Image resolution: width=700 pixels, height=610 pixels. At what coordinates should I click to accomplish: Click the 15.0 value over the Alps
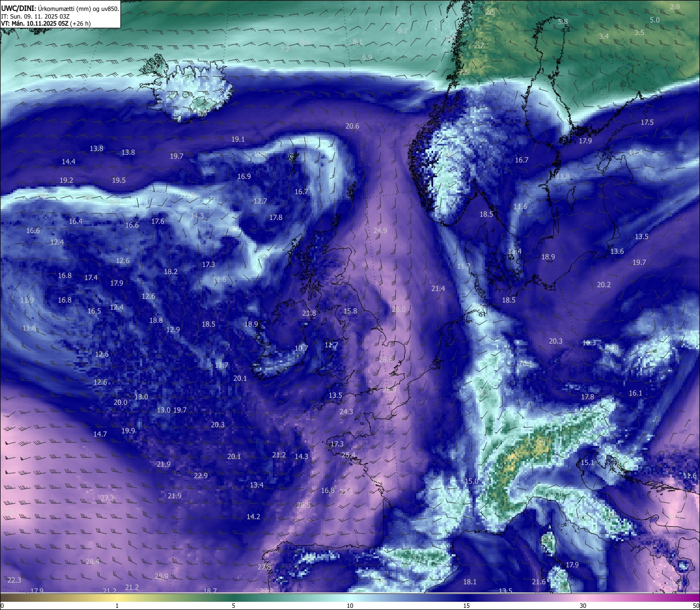click(471, 481)
